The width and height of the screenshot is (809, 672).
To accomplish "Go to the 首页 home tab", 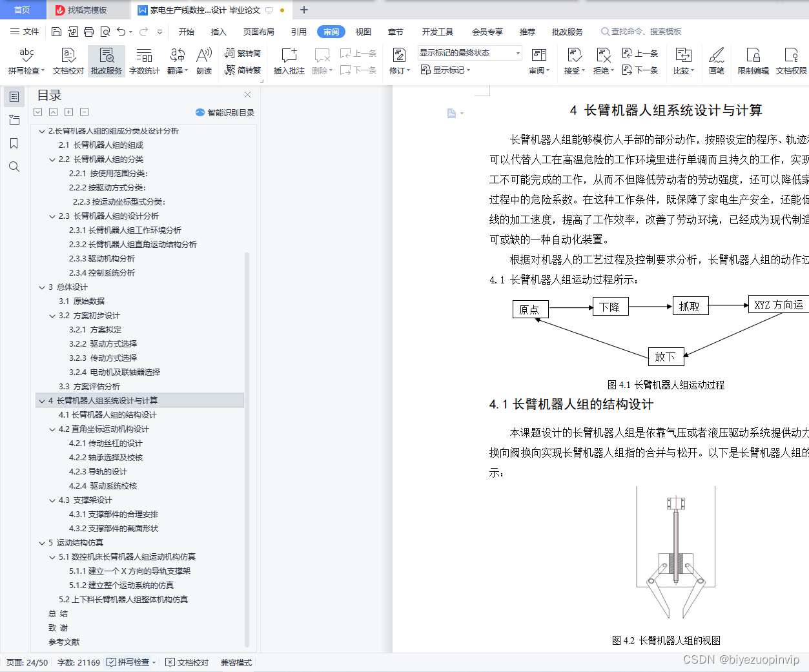I will [23, 10].
